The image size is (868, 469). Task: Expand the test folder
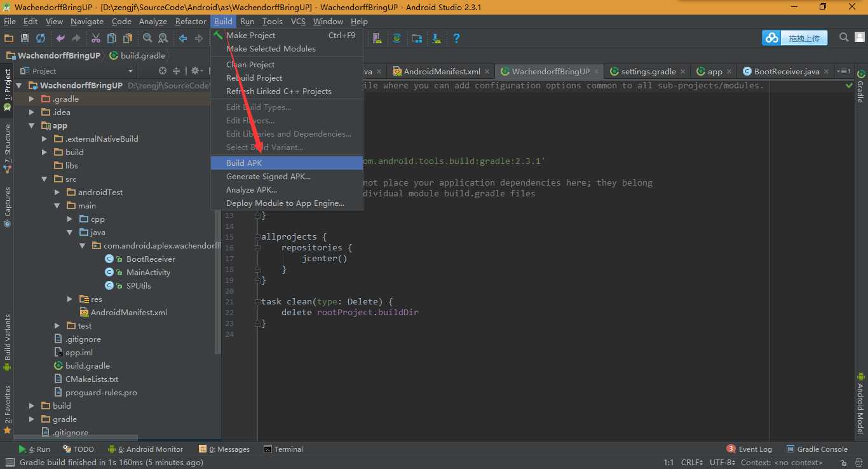click(57, 325)
